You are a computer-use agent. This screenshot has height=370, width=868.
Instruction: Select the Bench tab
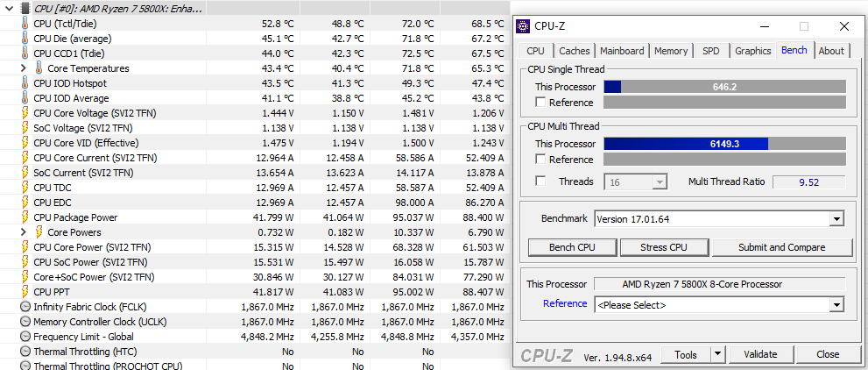tap(794, 50)
